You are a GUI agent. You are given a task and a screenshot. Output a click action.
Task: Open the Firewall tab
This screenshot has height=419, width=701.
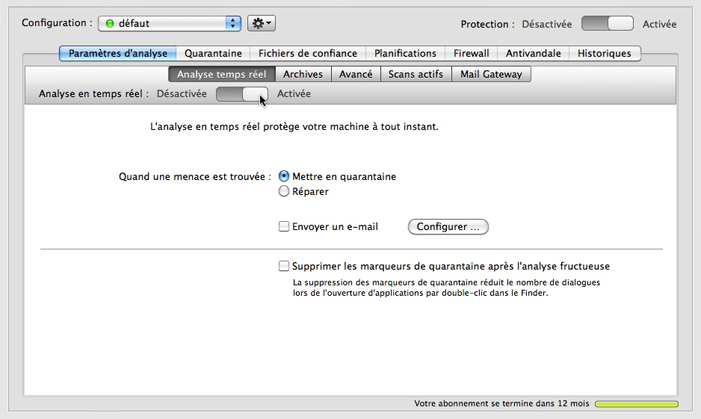point(471,53)
